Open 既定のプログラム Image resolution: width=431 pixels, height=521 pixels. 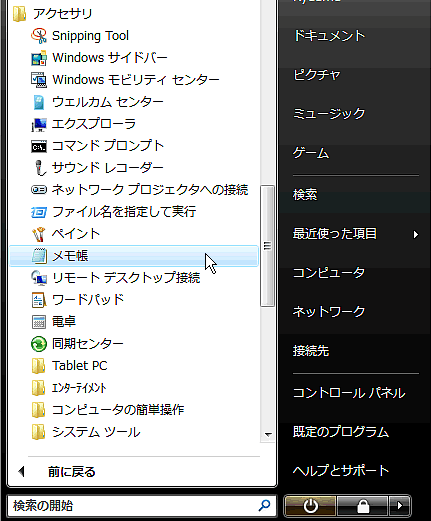click(x=340, y=432)
